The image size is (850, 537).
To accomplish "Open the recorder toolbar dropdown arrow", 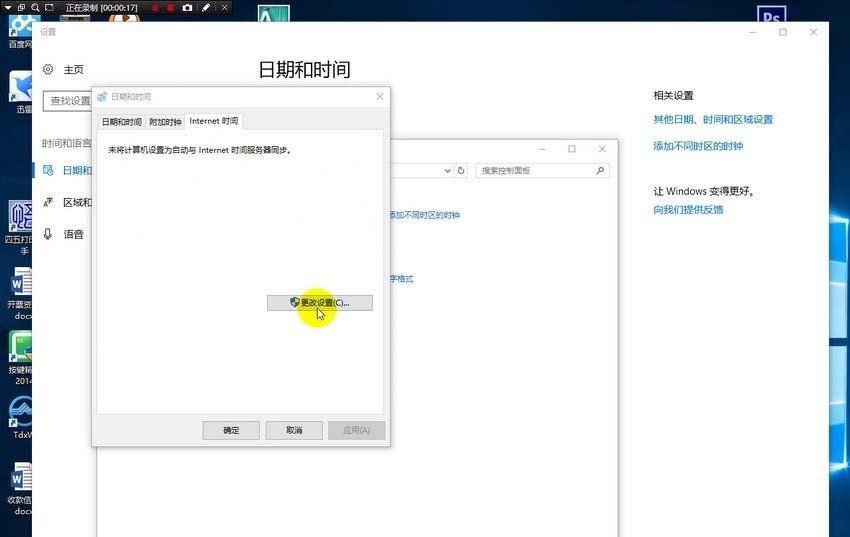I will (8, 8).
